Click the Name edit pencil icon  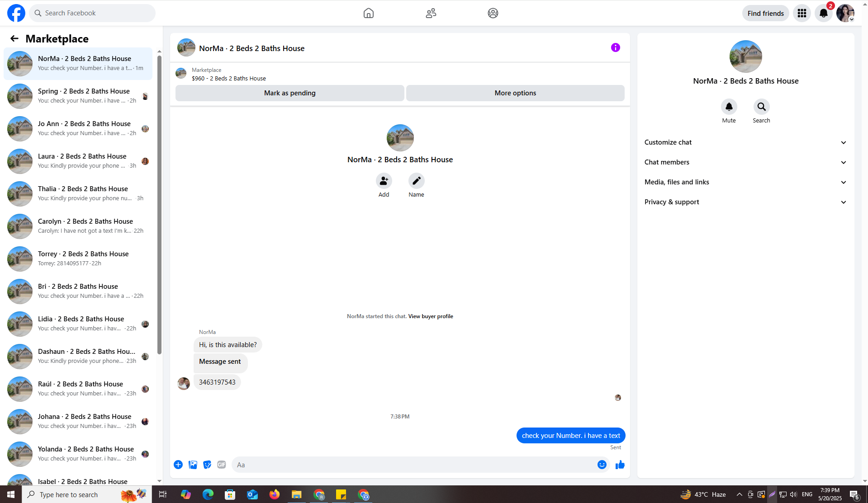[x=417, y=181]
